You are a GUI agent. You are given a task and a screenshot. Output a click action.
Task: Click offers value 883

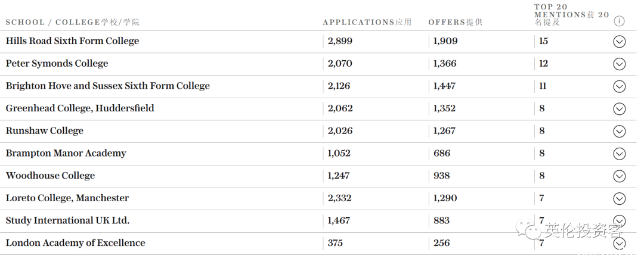click(x=441, y=220)
